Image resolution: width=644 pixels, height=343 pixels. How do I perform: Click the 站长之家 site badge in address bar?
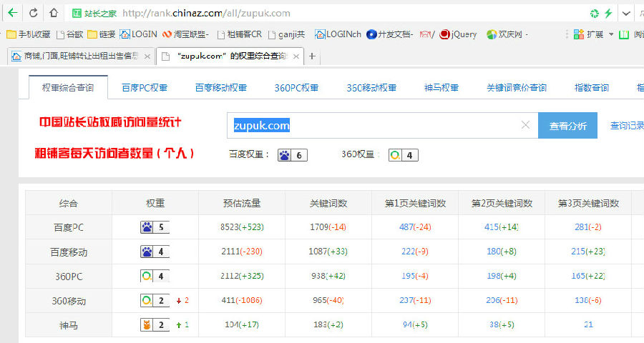pos(94,13)
